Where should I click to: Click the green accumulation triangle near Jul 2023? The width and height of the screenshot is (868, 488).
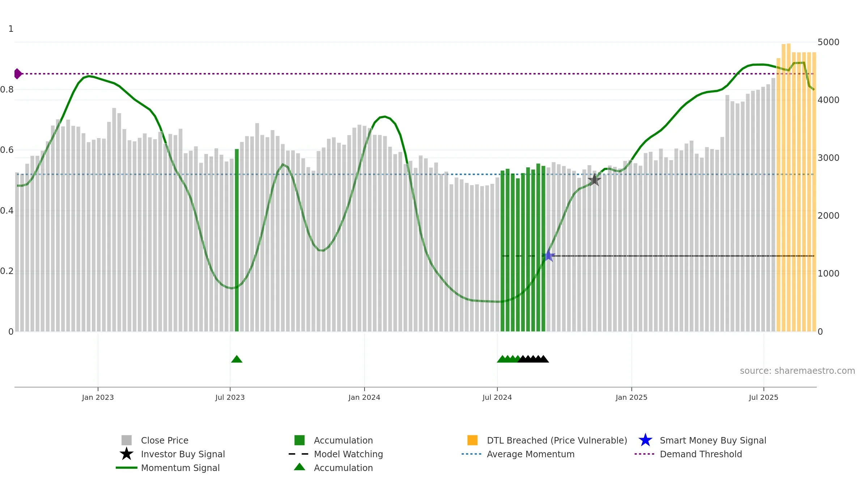click(237, 359)
